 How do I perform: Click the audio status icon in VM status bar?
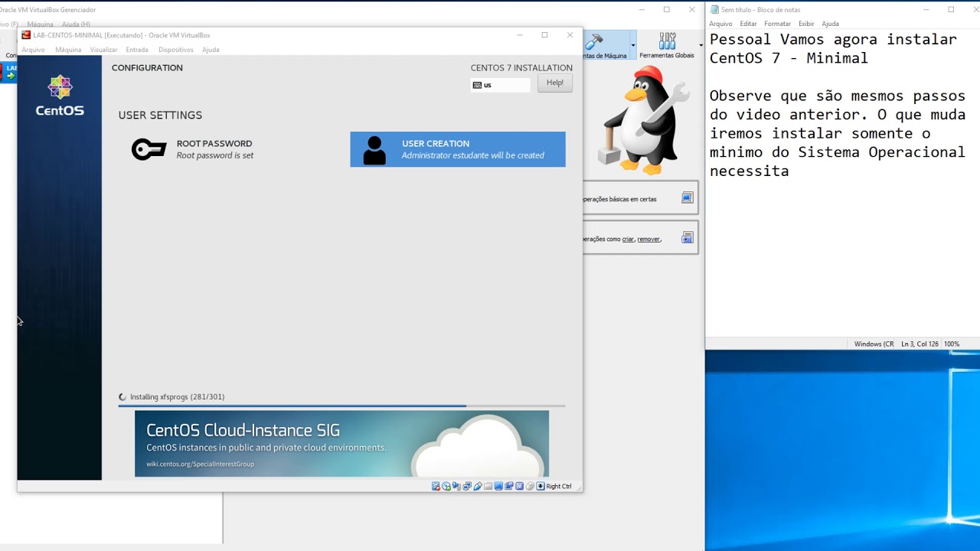pyautogui.click(x=456, y=486)
